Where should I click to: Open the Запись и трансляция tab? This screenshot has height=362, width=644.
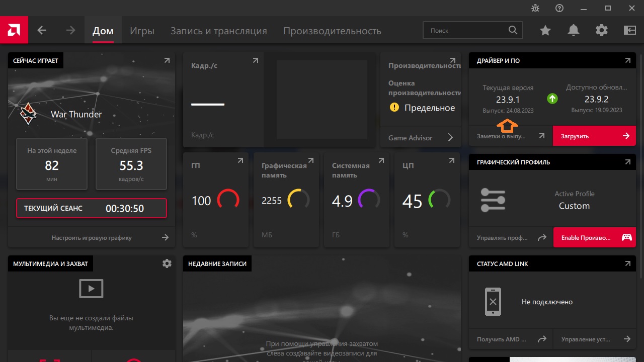pos(219,31)
